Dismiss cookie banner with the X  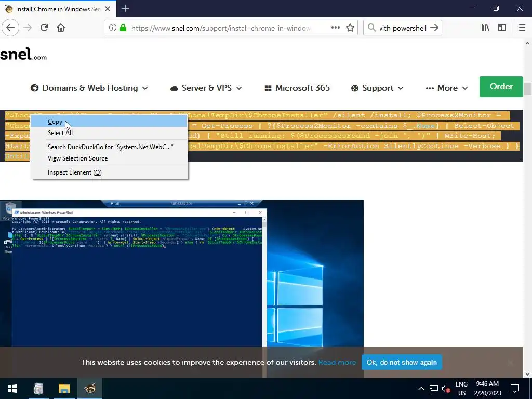(x=510, y=362)
